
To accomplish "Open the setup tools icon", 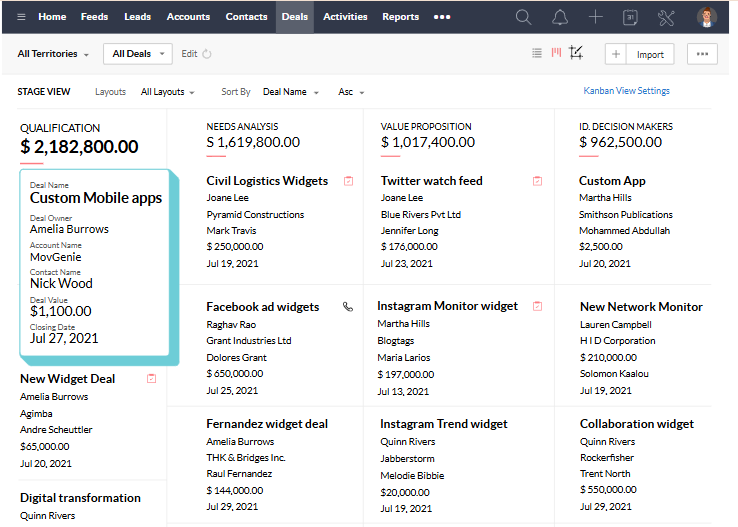I will pyautogui.click(x=666, y=17).
